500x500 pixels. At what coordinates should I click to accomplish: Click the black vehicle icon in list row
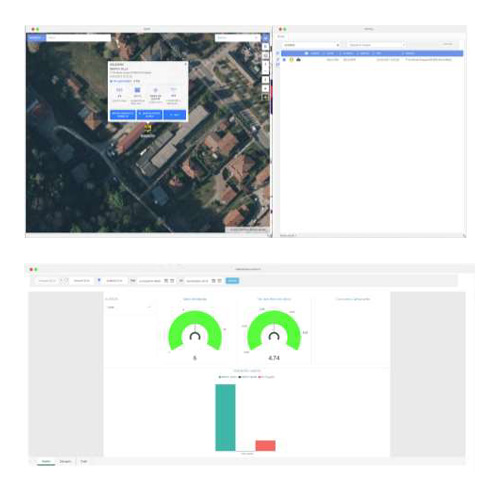(x=298, y=60)
